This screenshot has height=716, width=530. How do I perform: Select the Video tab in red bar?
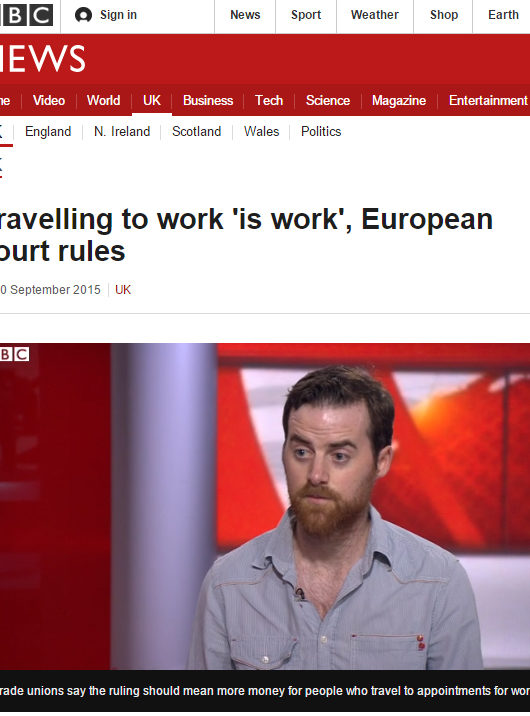(49, 100)
